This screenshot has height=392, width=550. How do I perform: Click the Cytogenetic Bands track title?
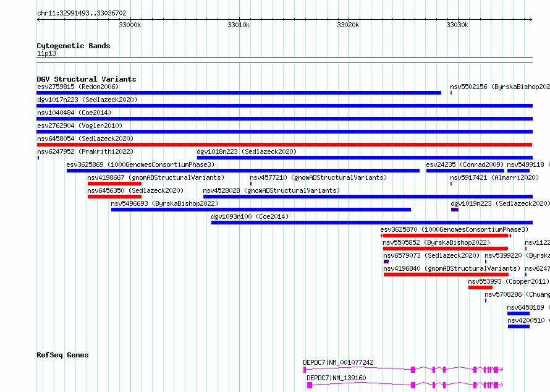74,46
